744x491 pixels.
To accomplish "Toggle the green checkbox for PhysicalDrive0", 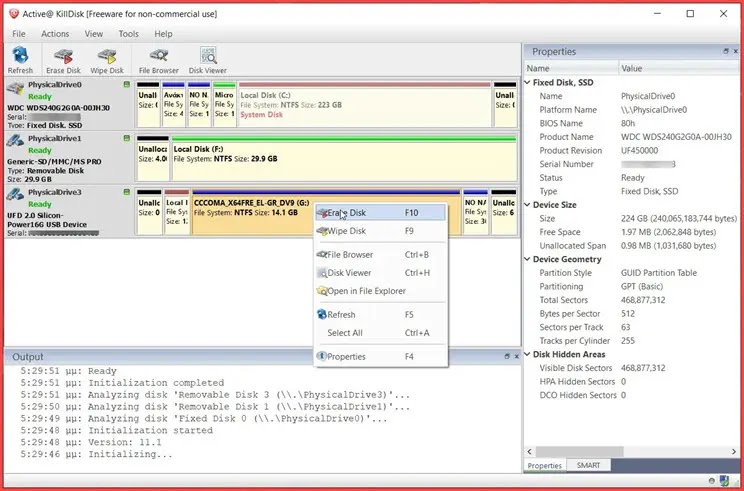I will click(127, 84).
